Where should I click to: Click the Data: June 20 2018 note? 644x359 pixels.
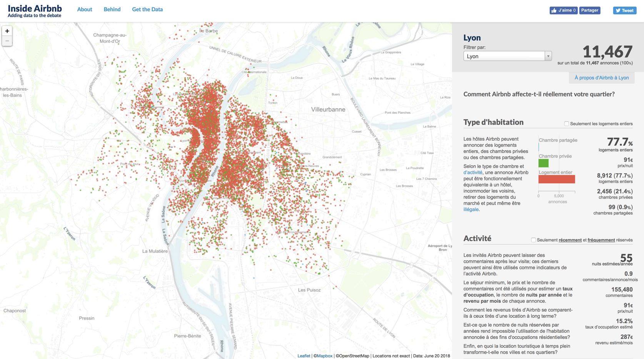431,356
